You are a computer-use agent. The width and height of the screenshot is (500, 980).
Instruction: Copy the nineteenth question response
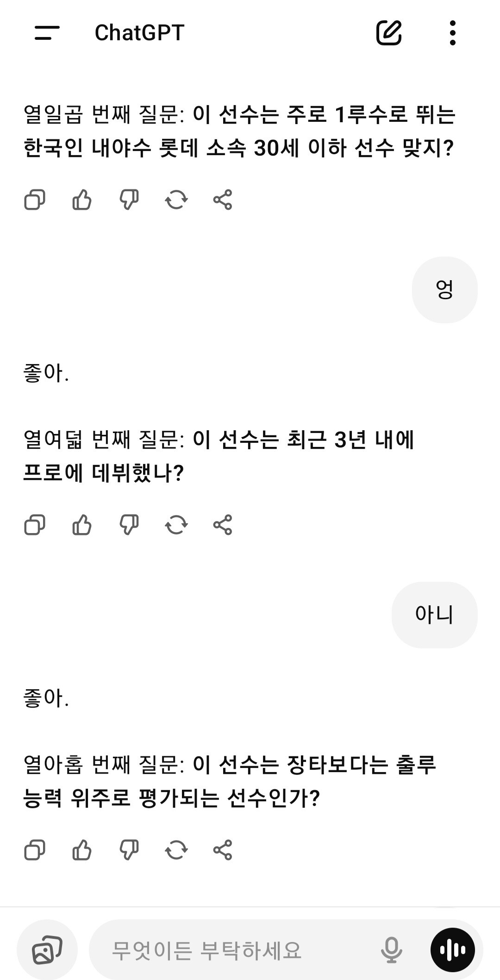coord(35,850)
